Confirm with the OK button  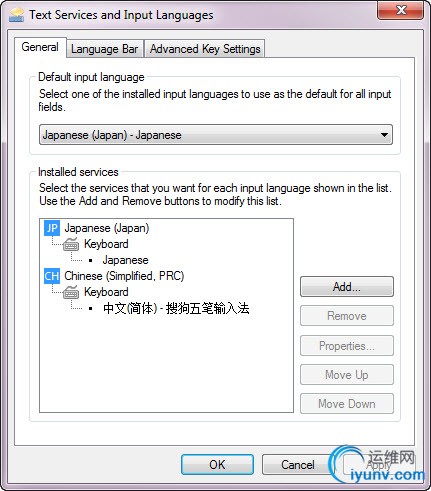[217, 464]
